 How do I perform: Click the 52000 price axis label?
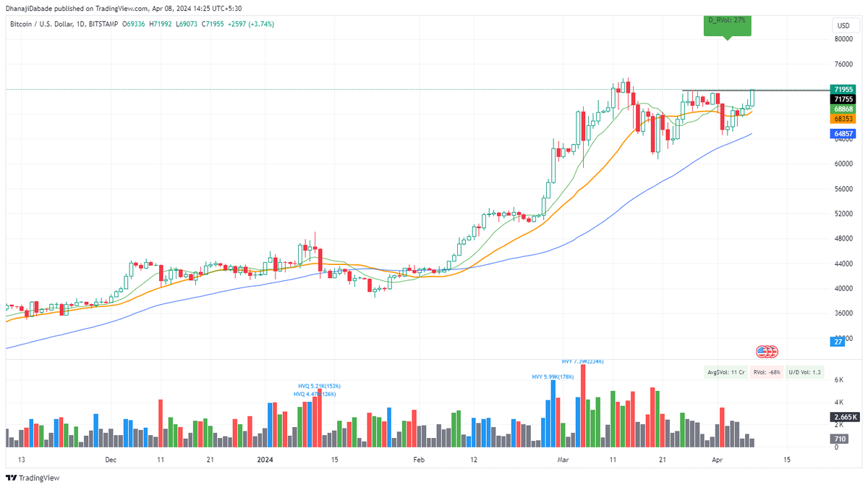(x=843, y=214)
